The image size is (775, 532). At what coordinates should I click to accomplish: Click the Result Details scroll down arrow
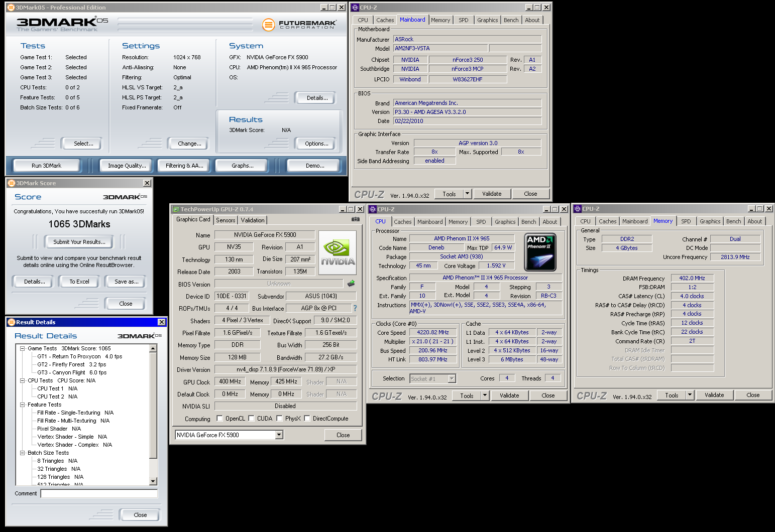click(x=154, y=481)
